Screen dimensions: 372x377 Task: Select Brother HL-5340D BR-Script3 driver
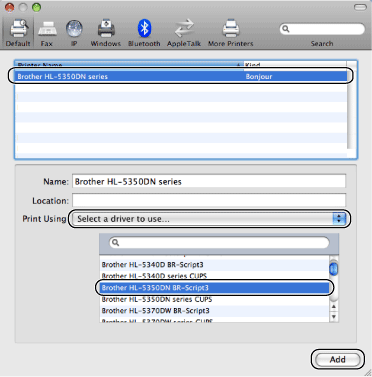tap(214, 265)
